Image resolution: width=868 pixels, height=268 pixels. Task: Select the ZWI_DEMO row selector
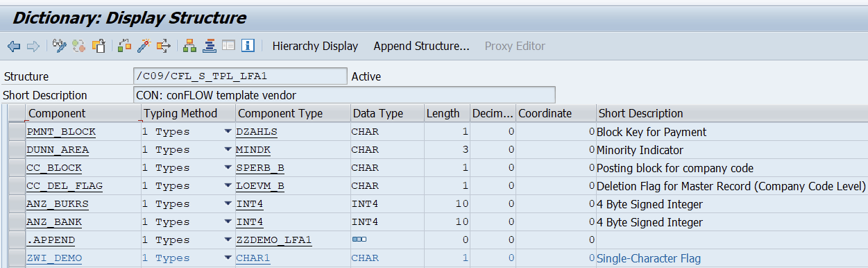pos(17,258)
